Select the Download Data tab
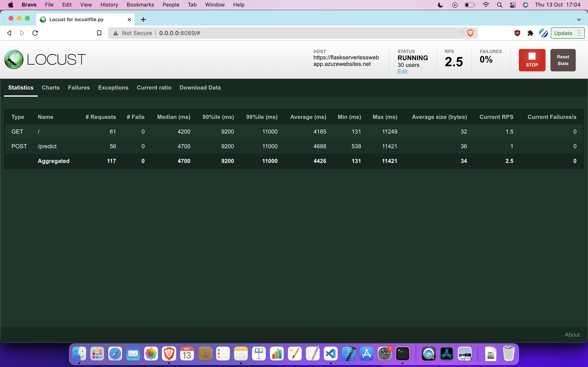The height and width of the screenshot is (367, 588). click(x=200, y=88)
